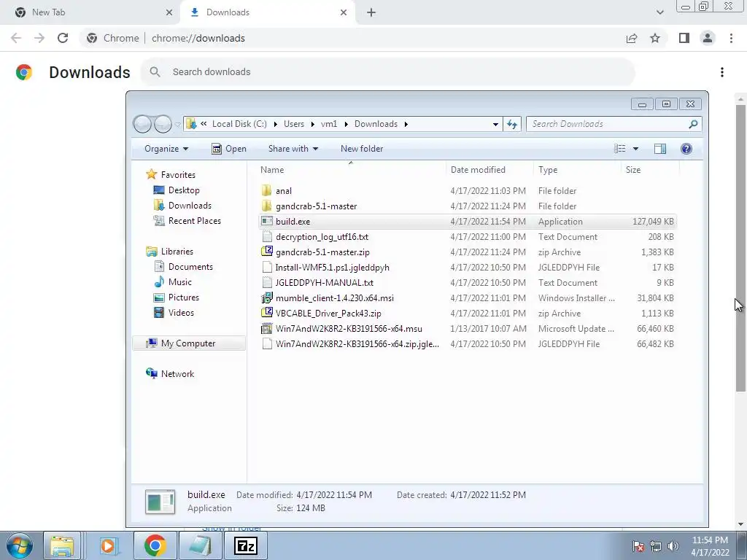This screenshot has width=747, height=560.
Task: Open the Chrome profile avatar
Action: [x=708, y=38]
